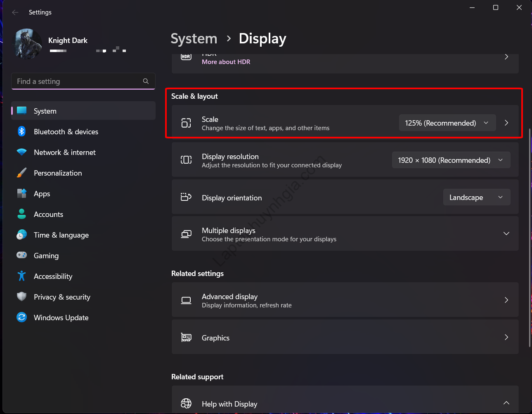Click the Accessibility figure icon

coord(22,276)
